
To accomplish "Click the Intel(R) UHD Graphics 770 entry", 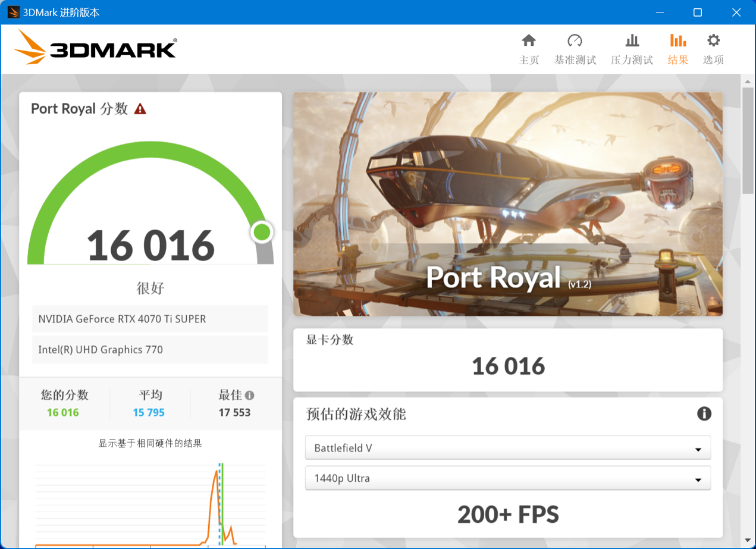I will [149, 350].
